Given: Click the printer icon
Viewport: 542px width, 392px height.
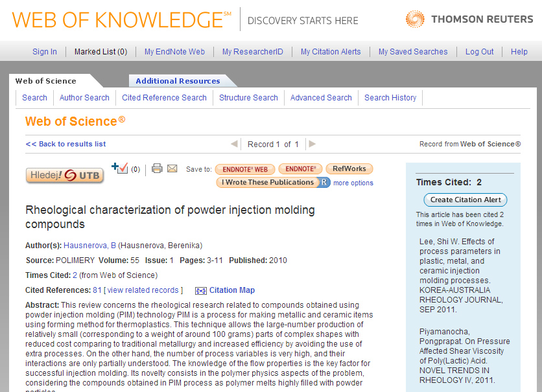Looking at the screenshot, I should click(x=157, y=168).
